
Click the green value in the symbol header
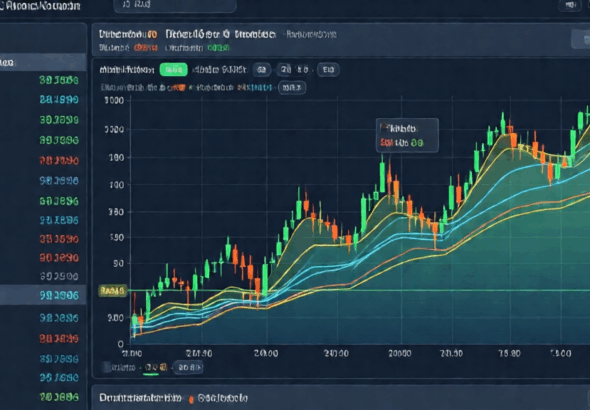pos(218,48)
